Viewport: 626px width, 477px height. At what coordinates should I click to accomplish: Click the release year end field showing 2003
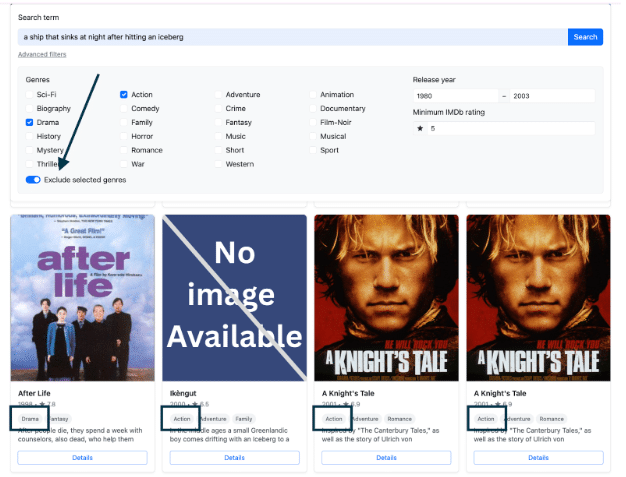pyautogui.click(x=552, y=96)
